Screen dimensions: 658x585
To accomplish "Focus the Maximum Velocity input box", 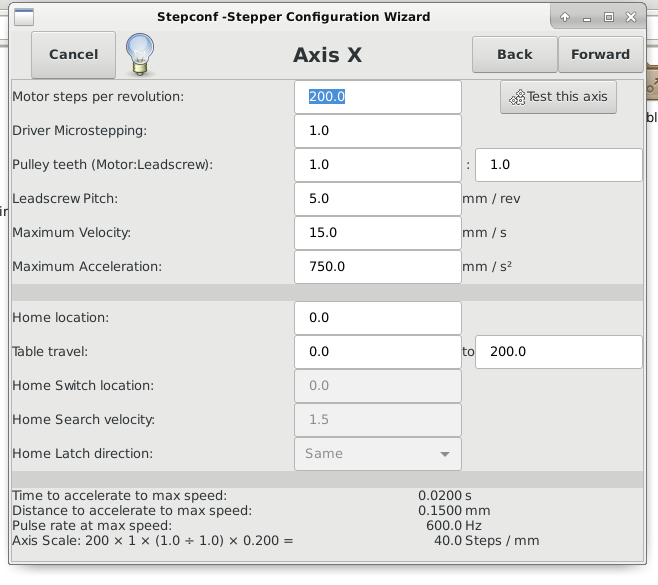I will [x=378, y=233].
